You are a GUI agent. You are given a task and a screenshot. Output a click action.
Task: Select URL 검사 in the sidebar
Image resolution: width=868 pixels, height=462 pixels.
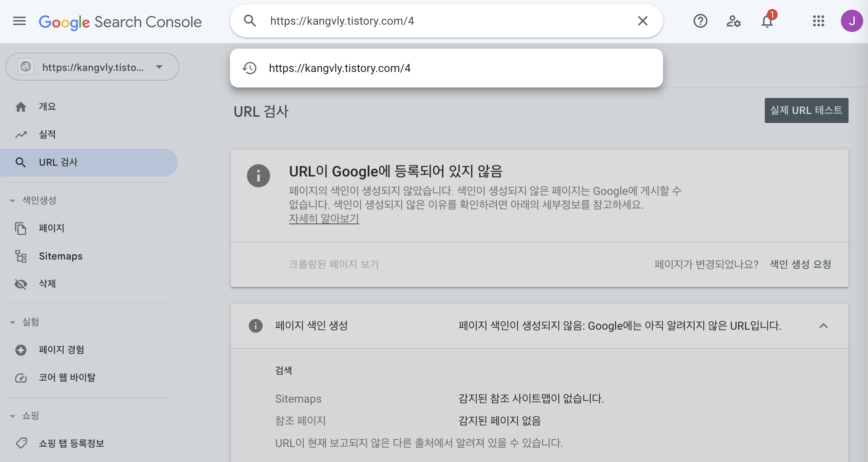click(89, 162)
